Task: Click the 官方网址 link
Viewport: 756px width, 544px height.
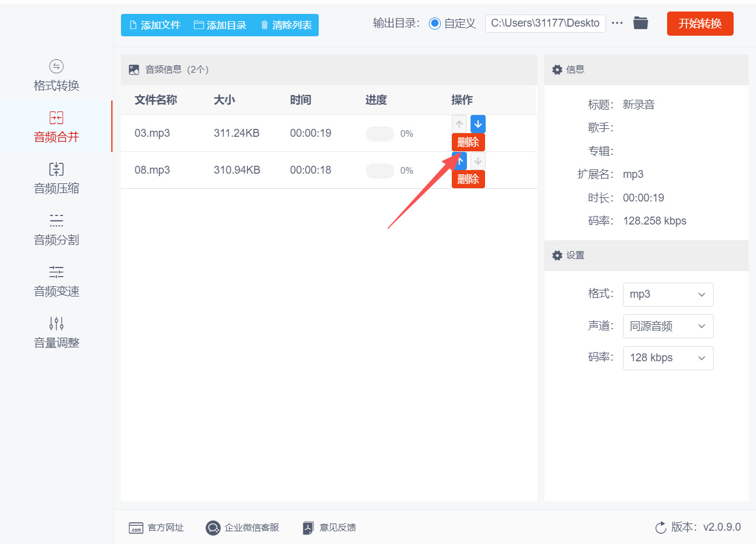Action: pyautogui.click(x=156, y=528)
